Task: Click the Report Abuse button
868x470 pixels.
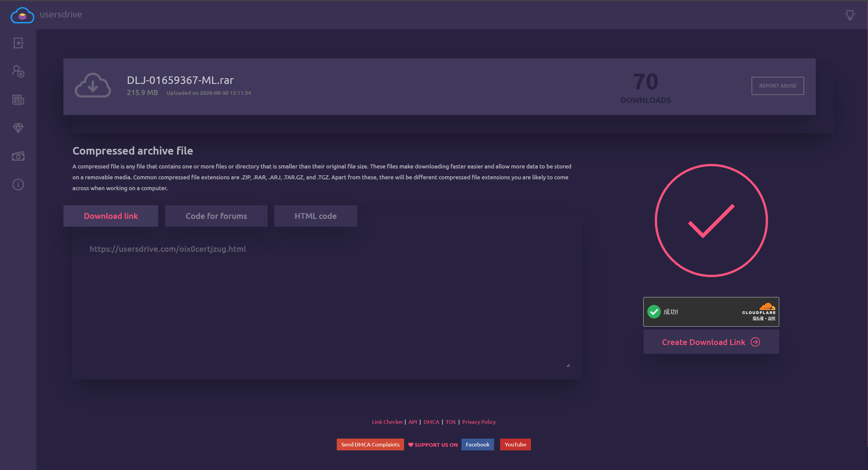Action: coord(777,86)
